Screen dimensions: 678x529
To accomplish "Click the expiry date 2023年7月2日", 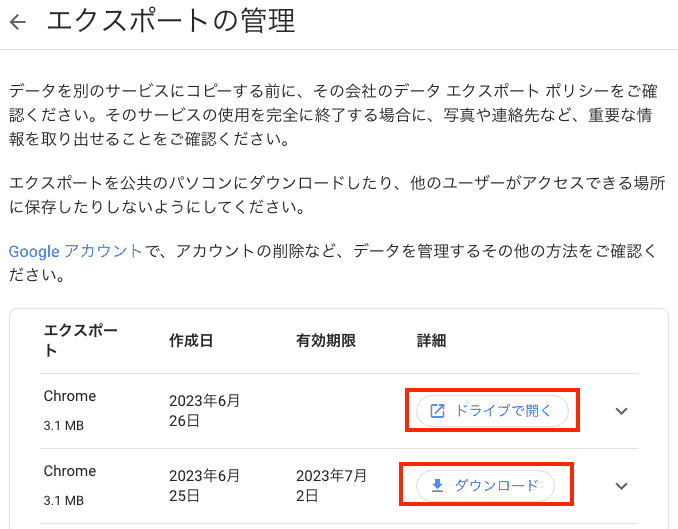I will pos(331,485).
